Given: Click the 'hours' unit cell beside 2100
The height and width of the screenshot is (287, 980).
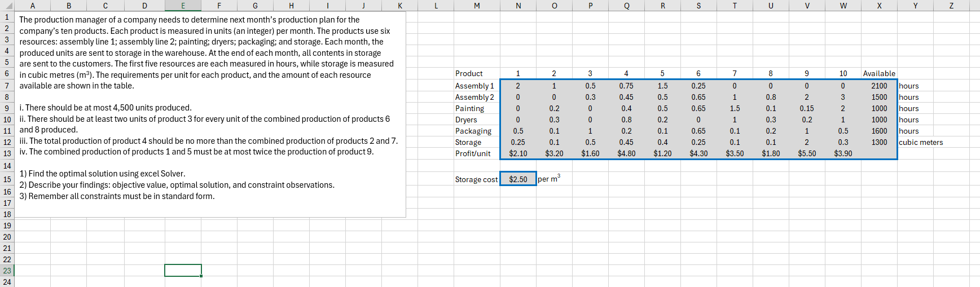Looking at the screenshot, I should 915,86.
